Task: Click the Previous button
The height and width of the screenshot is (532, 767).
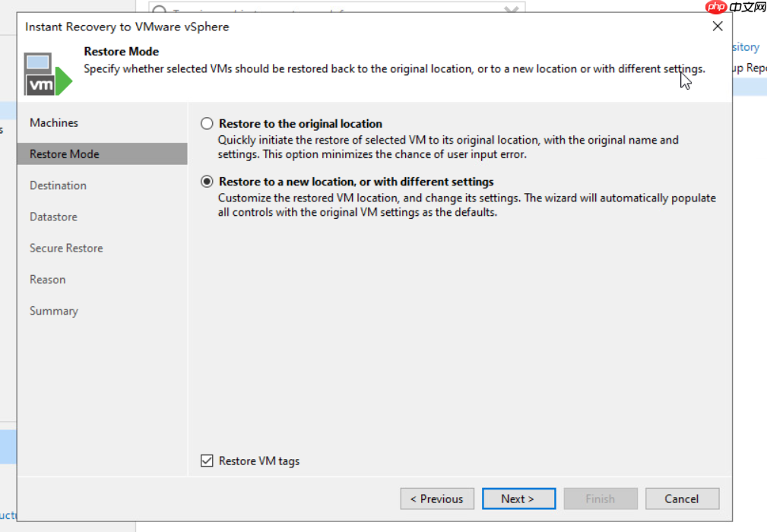Action: click(x=437, y=499)
